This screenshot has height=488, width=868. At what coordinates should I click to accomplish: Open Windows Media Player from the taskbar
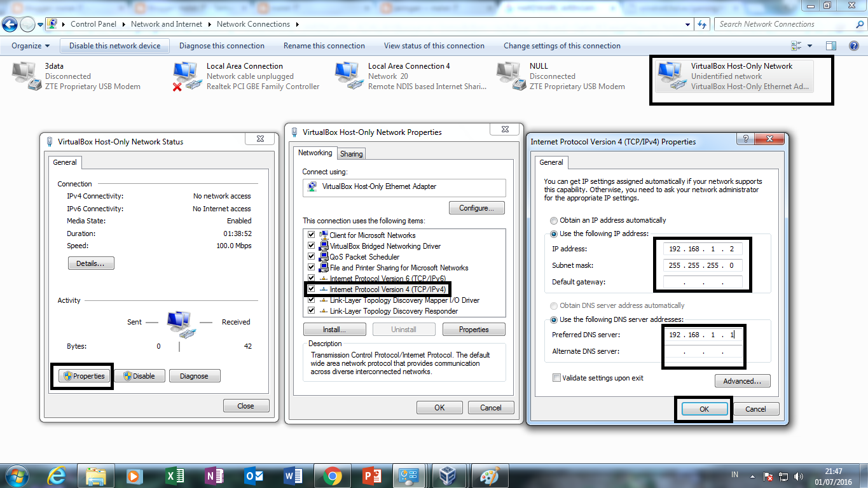click(x=134, y=475)
